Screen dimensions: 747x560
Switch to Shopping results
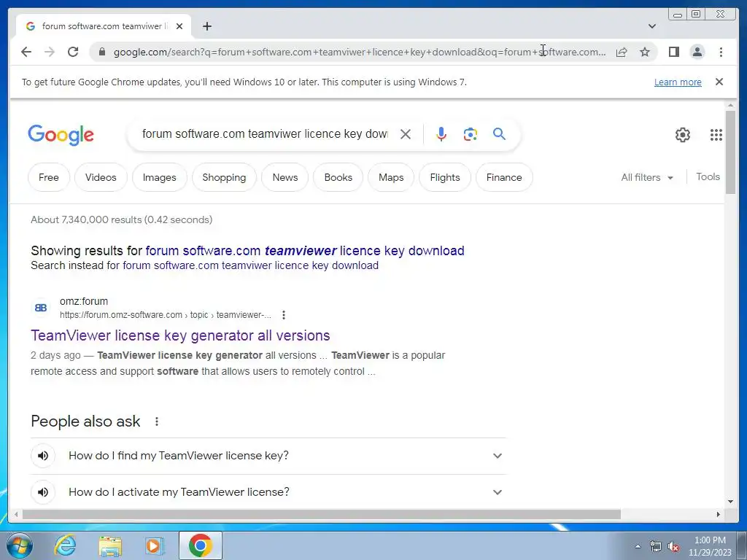click(224, 177)
